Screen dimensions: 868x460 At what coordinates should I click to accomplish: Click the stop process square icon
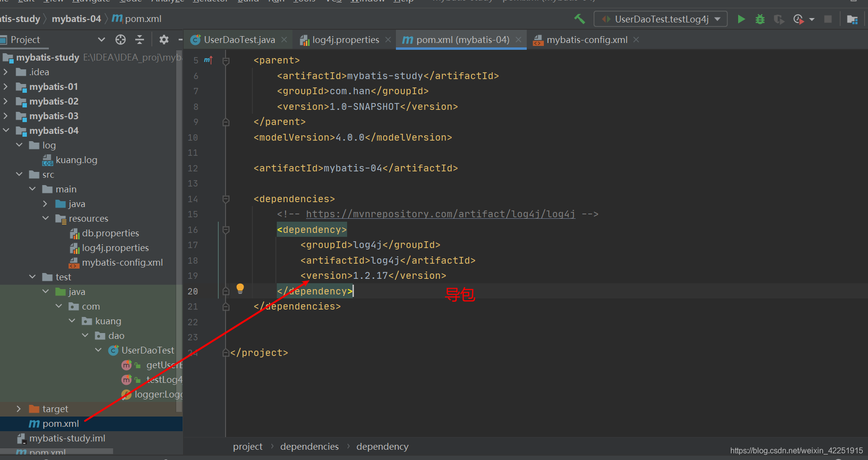point(828,19)
